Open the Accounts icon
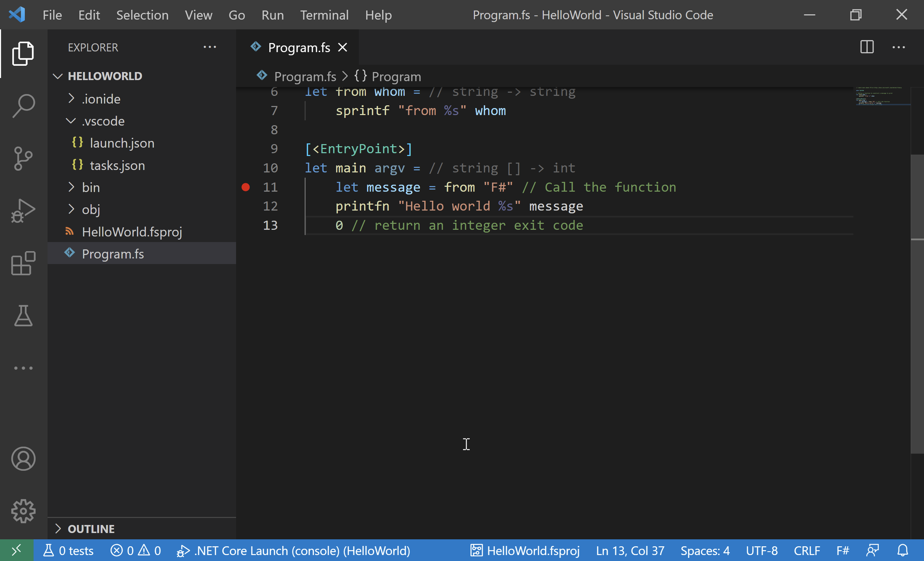Viewport: 924px width, 561px height. pyautogui.click(x=23, y=458)
